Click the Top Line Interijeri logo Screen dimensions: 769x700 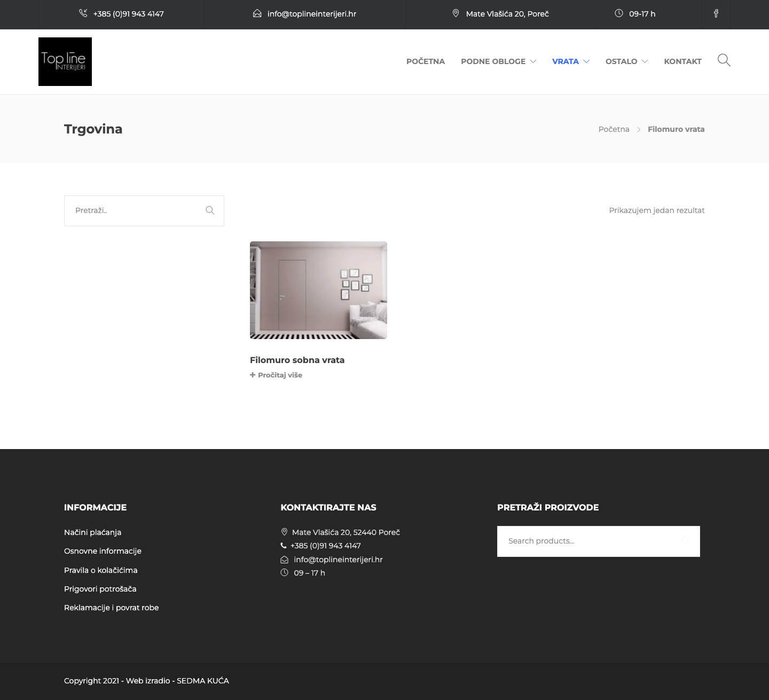click(x=65, y=61)
